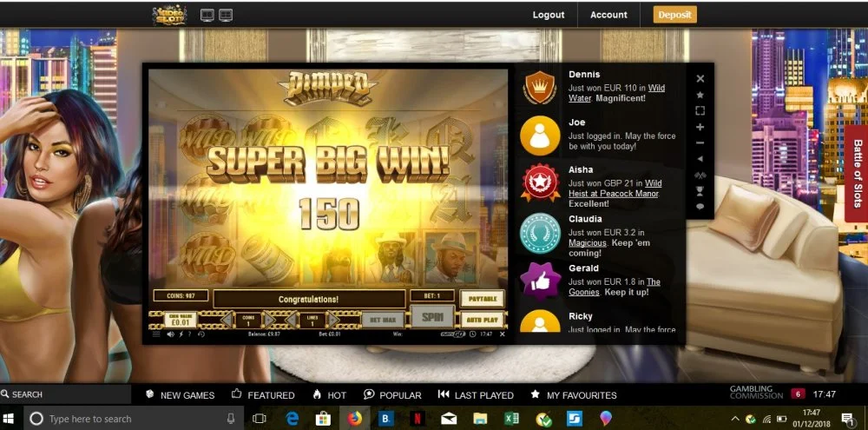The width and height of the screenshot is (868, 430).
Task: Click the Deposit button
Action: [674, 15]
